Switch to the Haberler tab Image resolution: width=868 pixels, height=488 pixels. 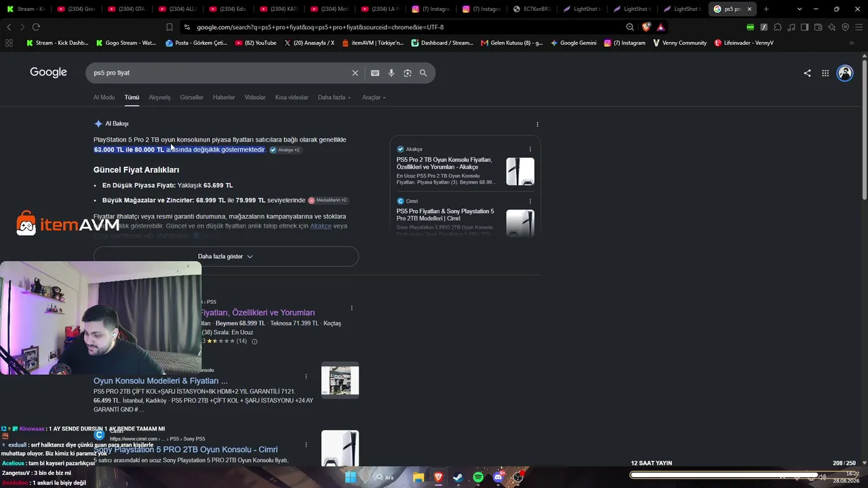224,98
